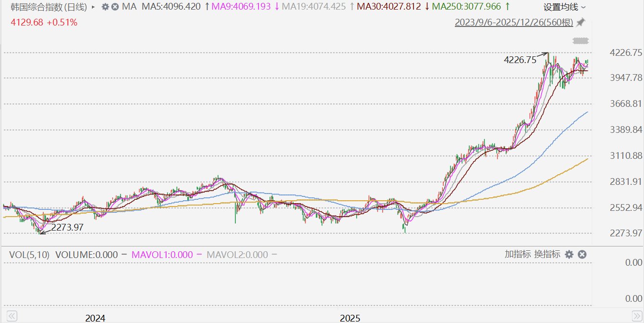Viewport: 644px width, 323px height.
Task: Select the MA5:4096.420 label
Action: click(172, 7)
